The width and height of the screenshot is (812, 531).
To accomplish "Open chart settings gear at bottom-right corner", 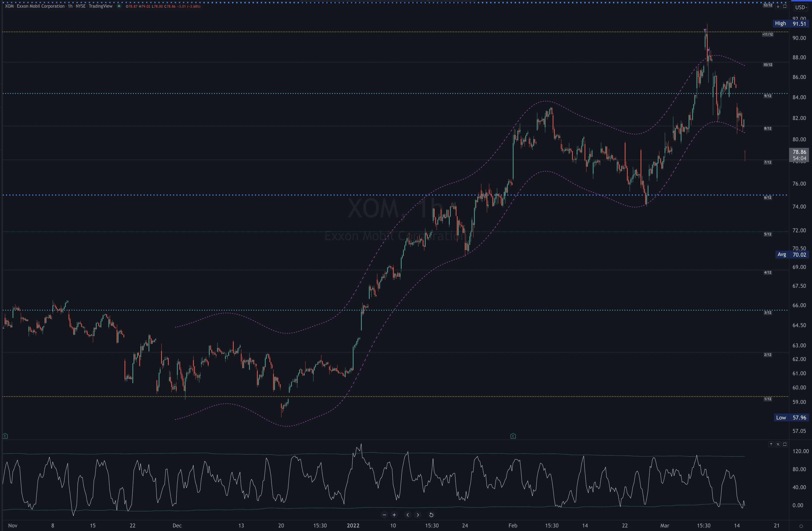I will 801,526.
